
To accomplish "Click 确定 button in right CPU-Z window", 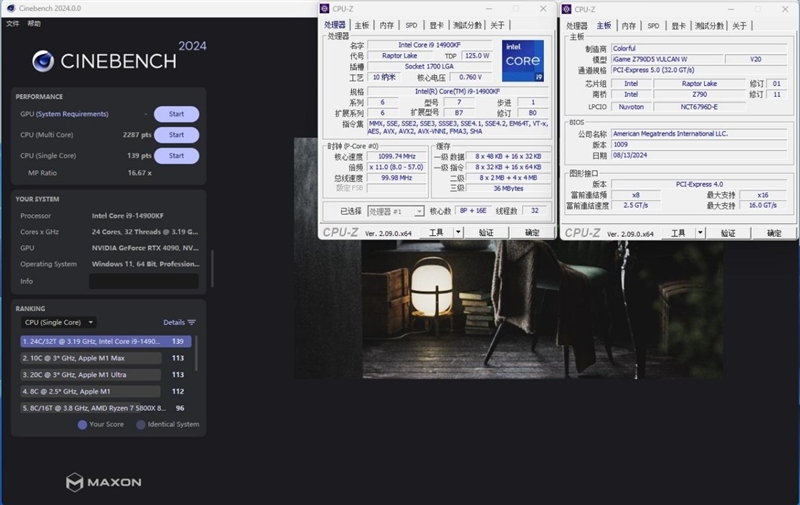I will 774,233.
